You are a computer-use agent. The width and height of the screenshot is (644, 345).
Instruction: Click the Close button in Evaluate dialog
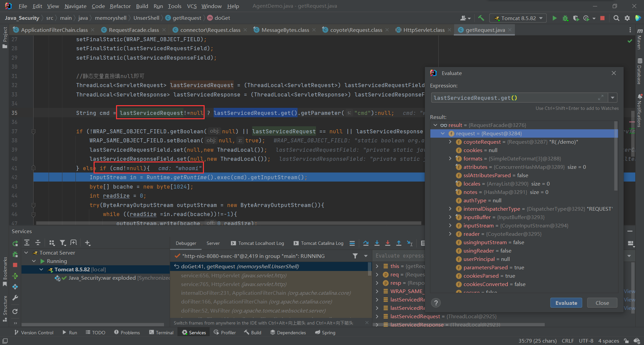(x=602, y=303)
